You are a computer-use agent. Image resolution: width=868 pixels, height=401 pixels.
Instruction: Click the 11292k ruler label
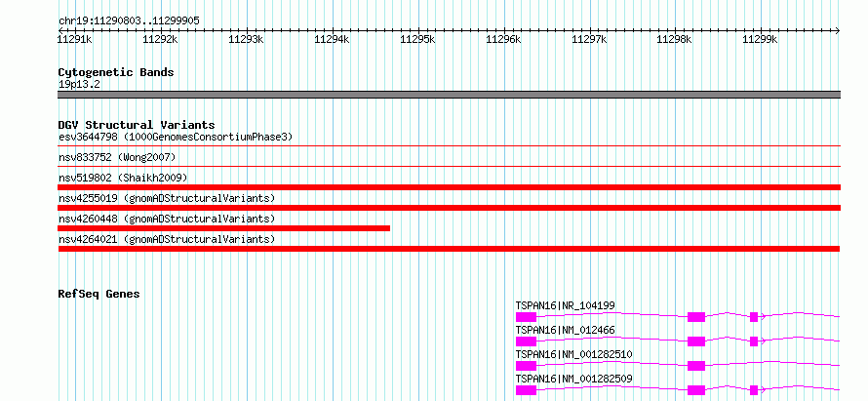click(x=160, y=39)
